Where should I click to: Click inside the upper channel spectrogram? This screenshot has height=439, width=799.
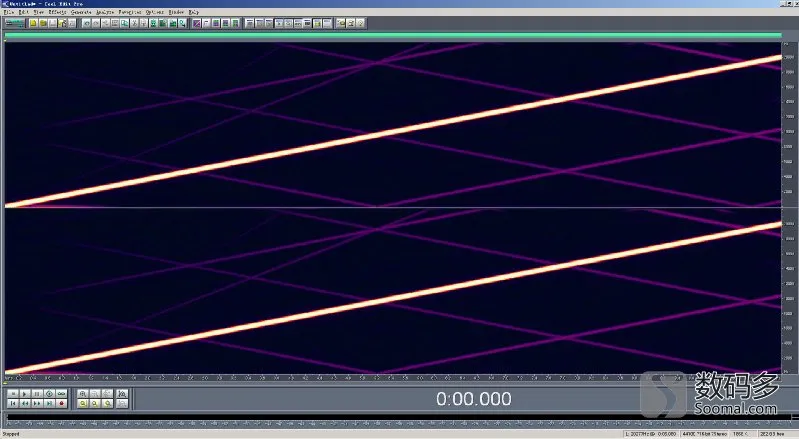[x=392, y=124]
